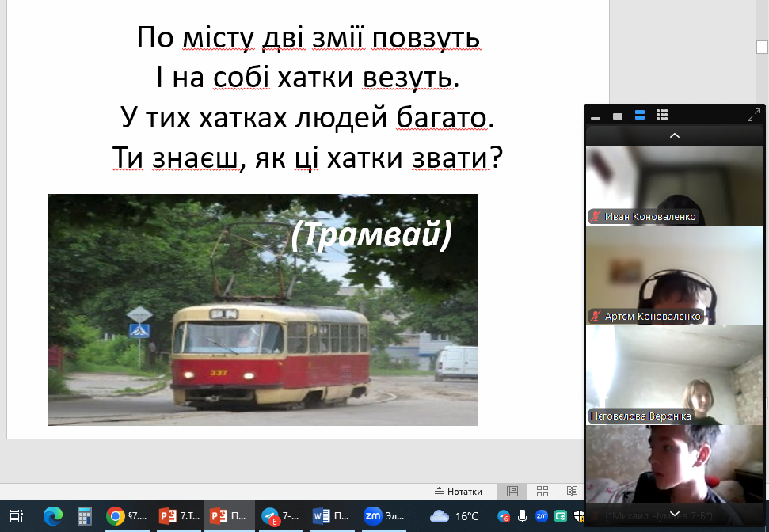Open Telegram from the taskbar
This screenshot has width=769, height=532.
click(x=280, y=516)
